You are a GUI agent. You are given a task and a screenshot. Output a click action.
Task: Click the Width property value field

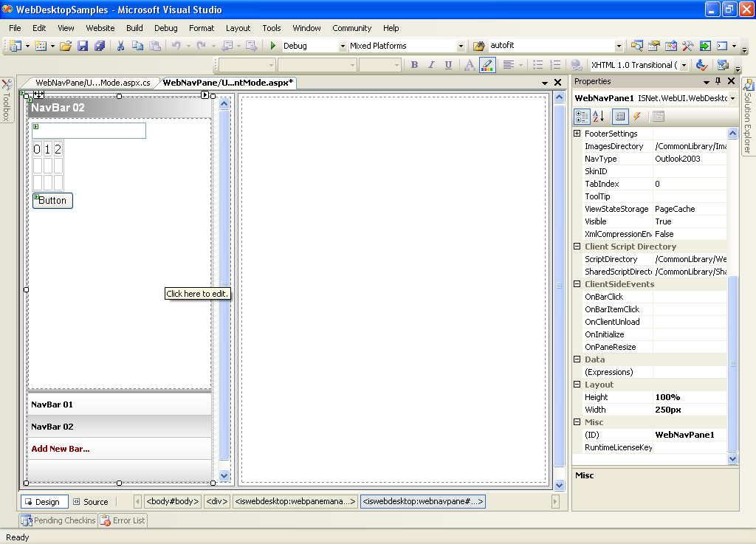point(690,410)
